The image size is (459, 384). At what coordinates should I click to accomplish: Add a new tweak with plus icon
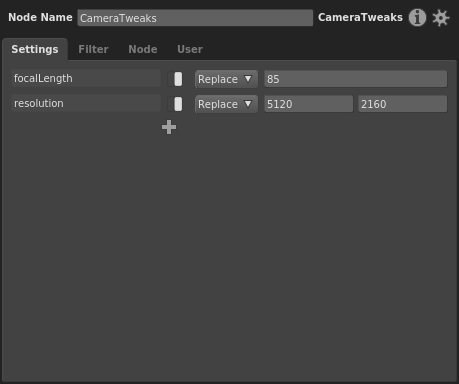[169, 127]
